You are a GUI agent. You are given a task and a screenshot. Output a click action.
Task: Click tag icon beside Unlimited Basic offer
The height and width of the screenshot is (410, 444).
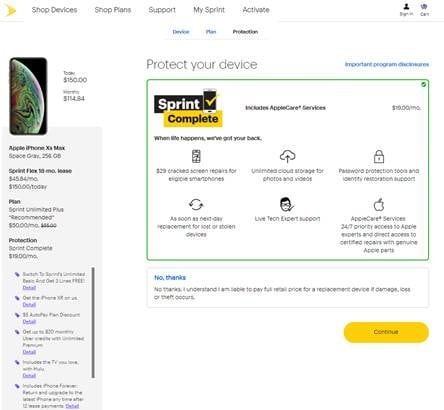coord(17,274)
